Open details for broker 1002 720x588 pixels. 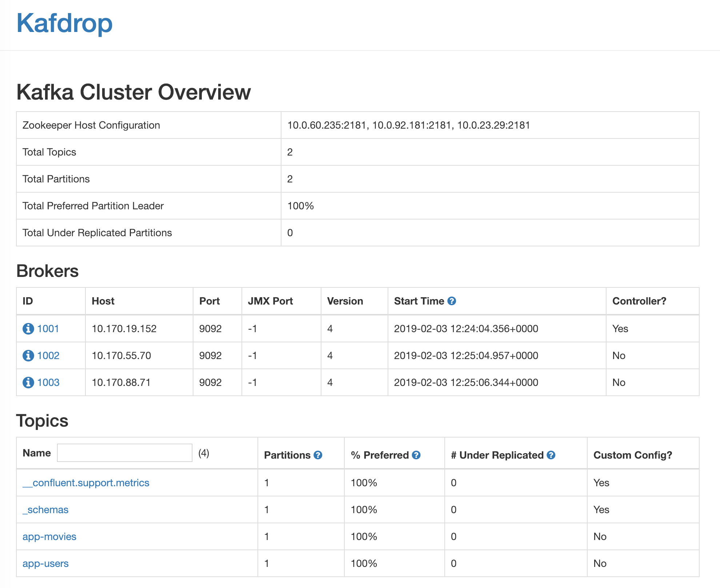click(48, 355)
